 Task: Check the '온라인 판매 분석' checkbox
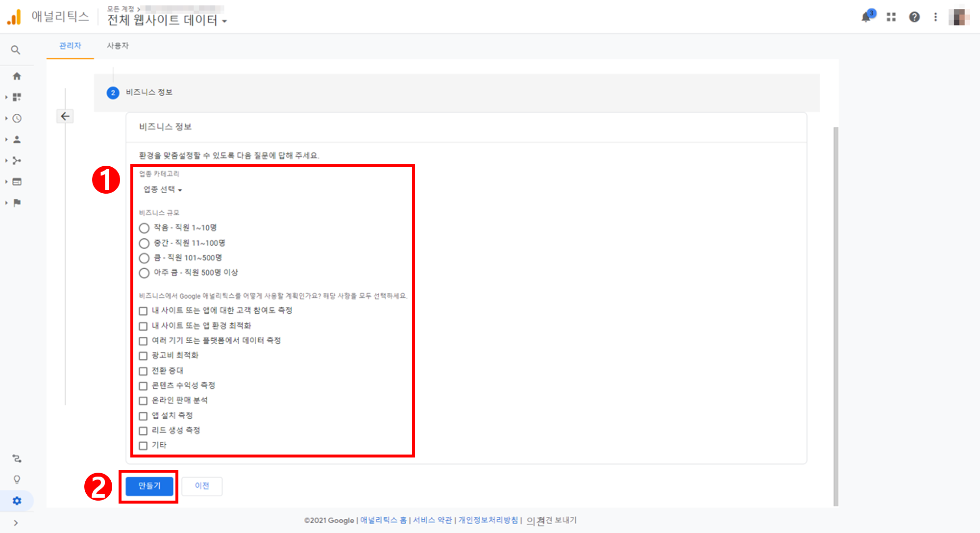(143, 401)
